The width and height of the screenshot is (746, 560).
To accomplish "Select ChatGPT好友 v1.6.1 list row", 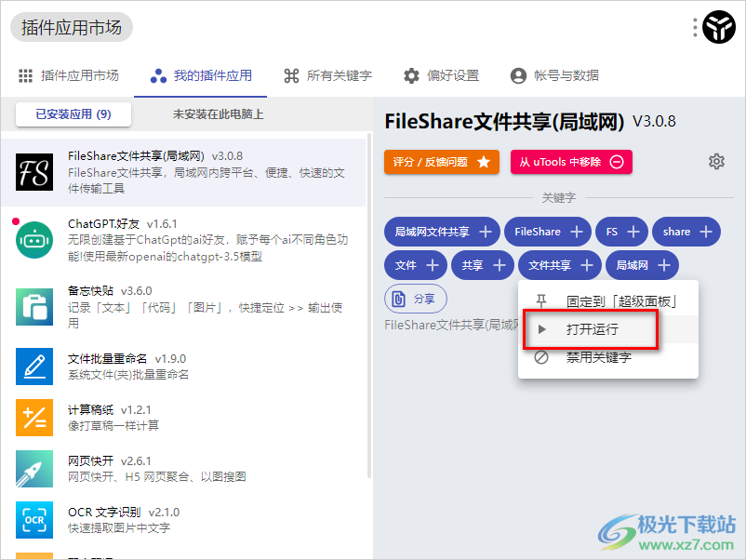I will click(183, 240).
